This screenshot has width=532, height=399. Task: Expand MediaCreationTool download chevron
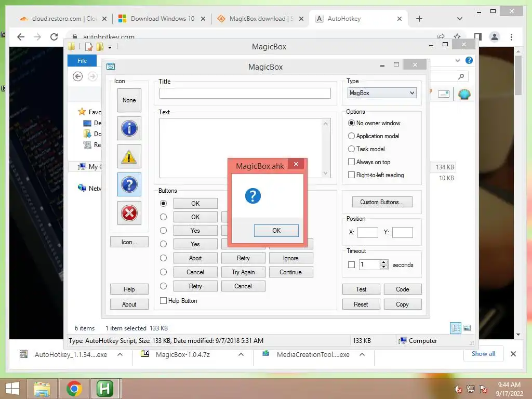coord(362,354)
